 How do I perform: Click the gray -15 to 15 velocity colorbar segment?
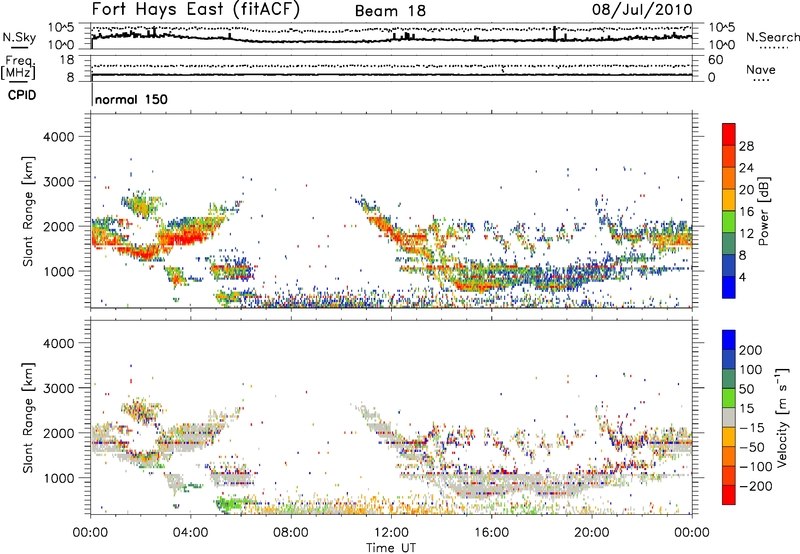[729, 417]
